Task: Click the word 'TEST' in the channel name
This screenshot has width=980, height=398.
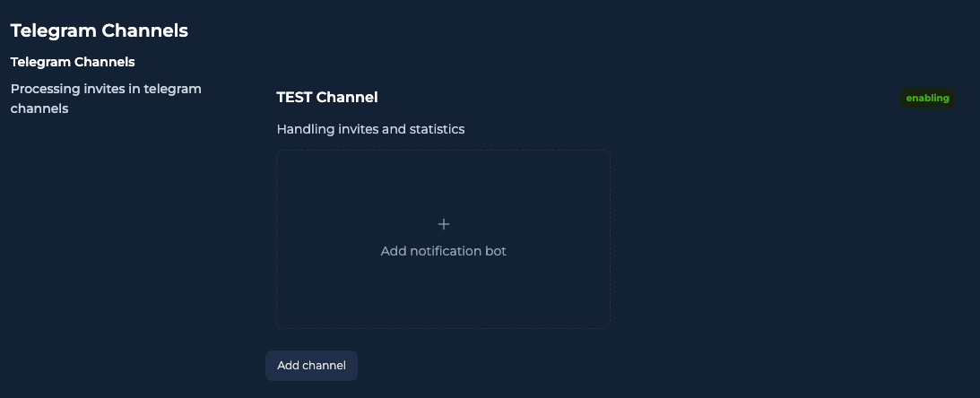Action: 294,98
